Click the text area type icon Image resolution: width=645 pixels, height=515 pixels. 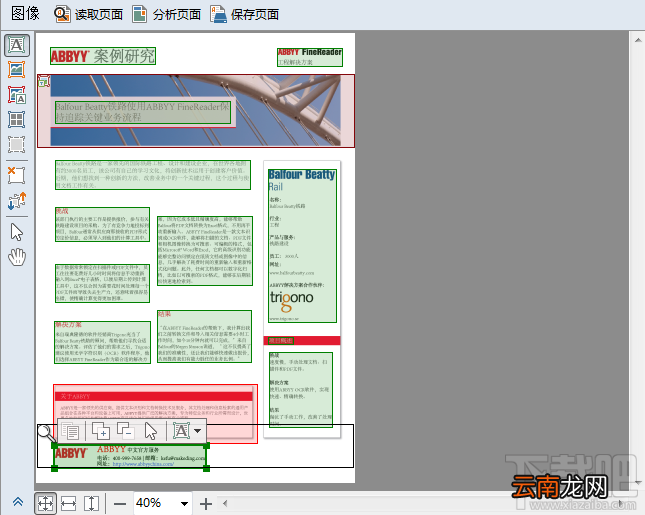[182, 431]
